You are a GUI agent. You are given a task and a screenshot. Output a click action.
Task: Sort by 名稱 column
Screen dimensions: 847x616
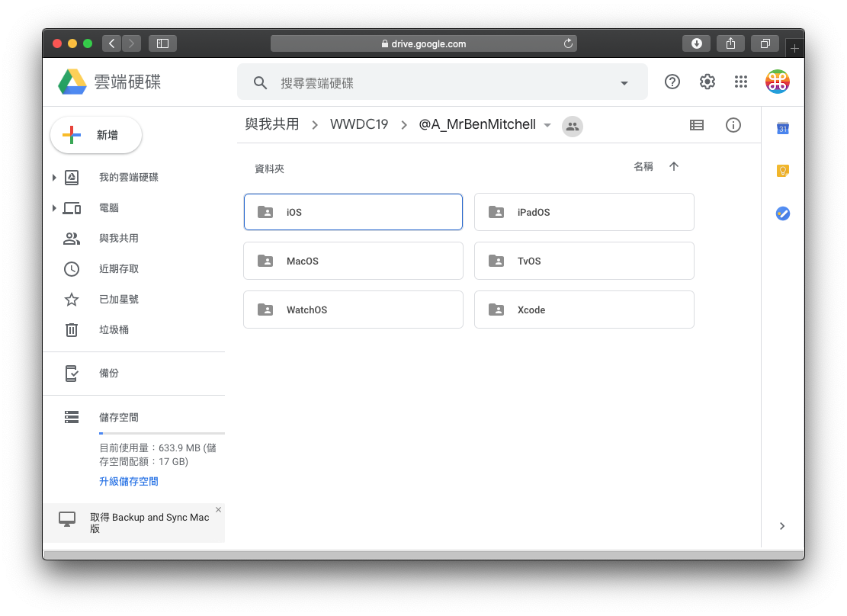643,166
